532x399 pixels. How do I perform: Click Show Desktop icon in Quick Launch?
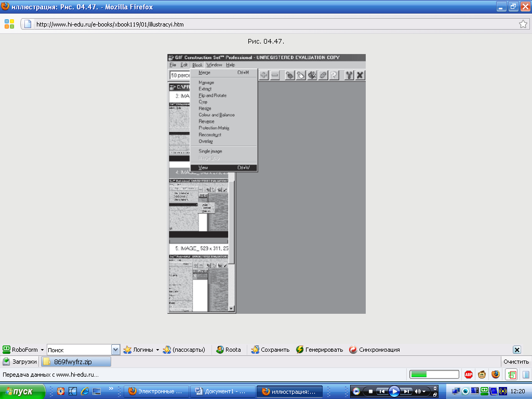pyautogui.click(x=97, y=392)
